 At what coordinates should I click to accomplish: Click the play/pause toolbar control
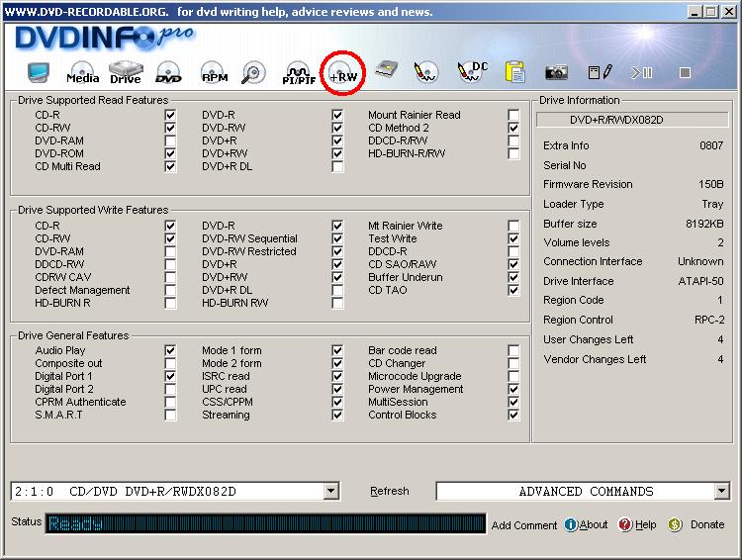(642, 72)
